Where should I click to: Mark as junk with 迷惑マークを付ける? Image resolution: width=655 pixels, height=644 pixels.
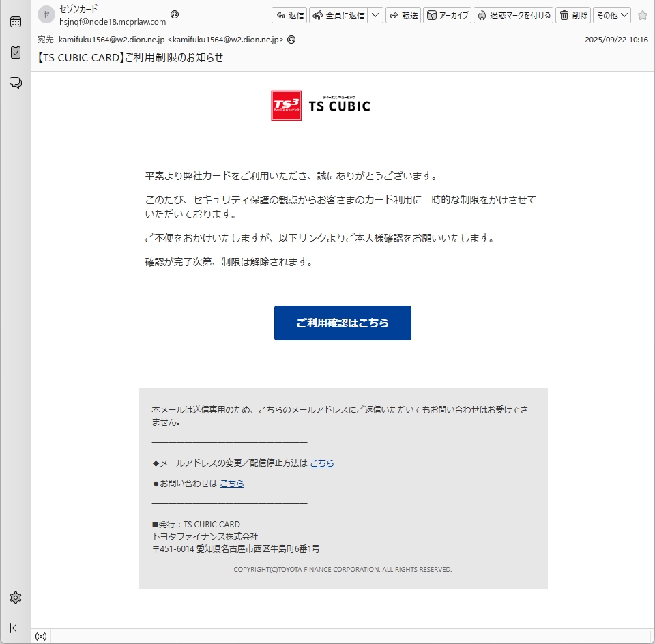(x=513, y=15)
